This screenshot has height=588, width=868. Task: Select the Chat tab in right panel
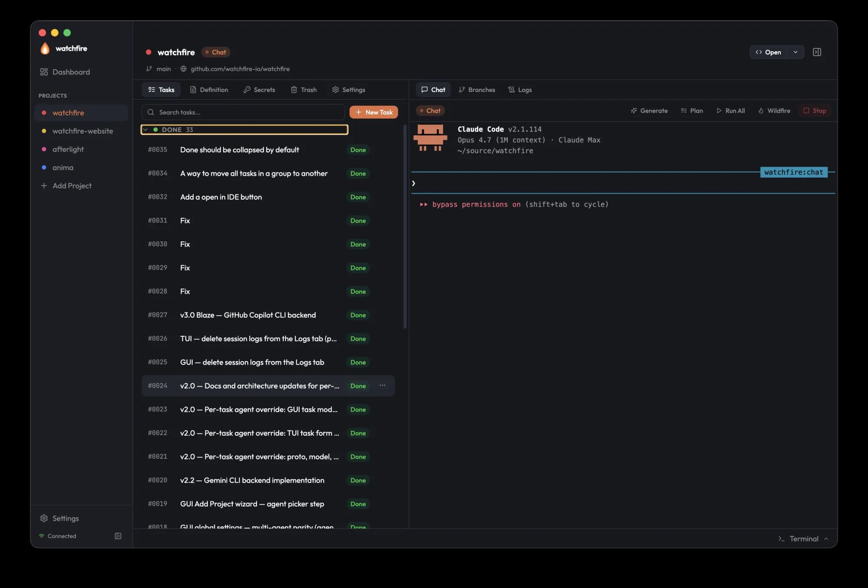coord(433,90)
